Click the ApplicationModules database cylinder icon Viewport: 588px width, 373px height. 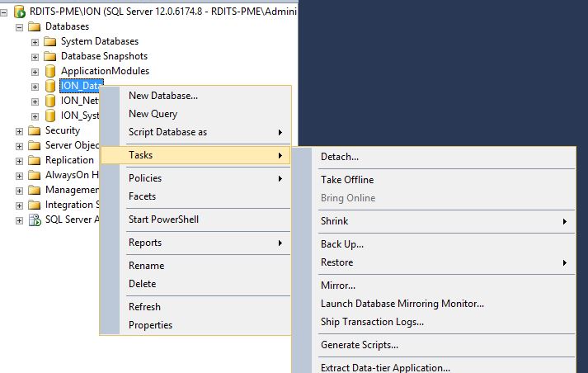tap(50, 71)
